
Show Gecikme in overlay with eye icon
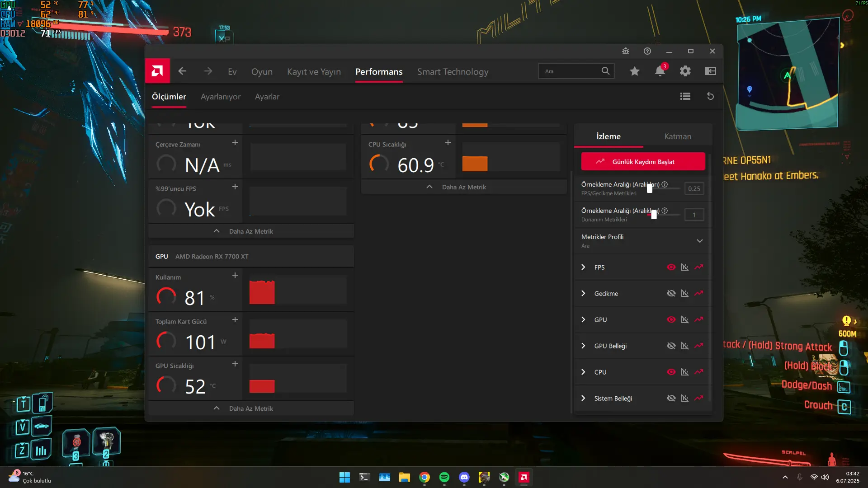click(671, 294)
